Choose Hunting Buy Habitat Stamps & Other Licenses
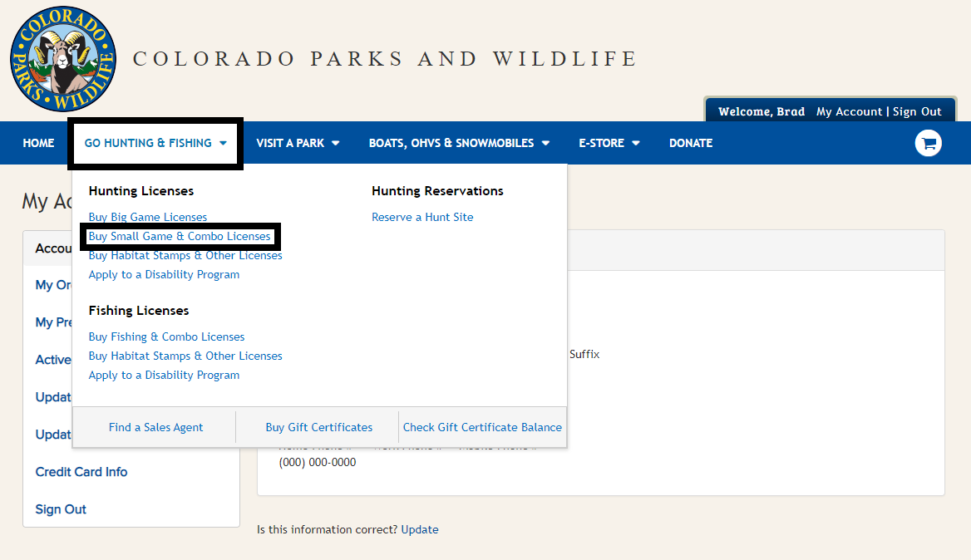The height and width of the screenshot is (560, 971). [x=185, y=256]
